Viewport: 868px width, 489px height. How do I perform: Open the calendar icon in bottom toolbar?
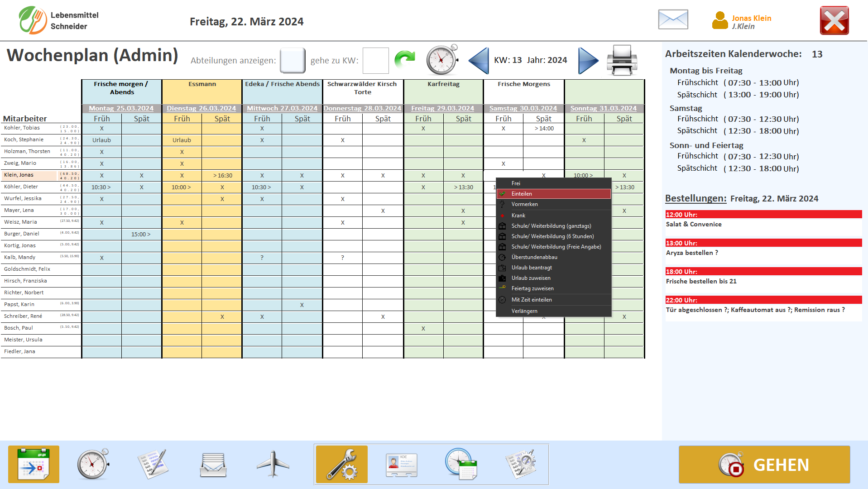tap(34, 464)
